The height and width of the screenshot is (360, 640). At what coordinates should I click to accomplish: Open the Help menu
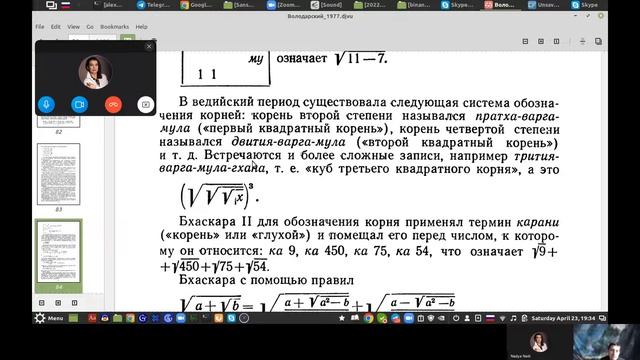click(x=141, y=27)
